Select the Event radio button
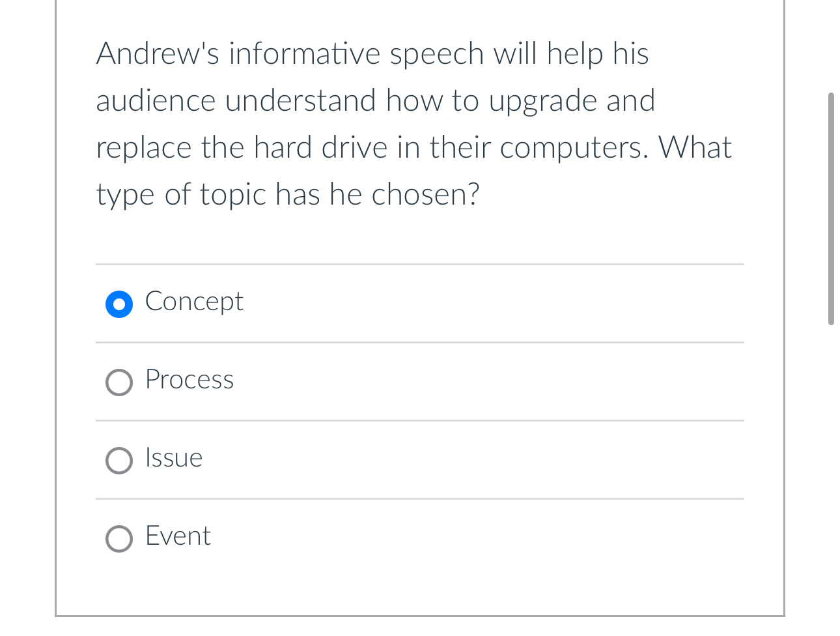This screenshot has width=840, height=636. [119, 539]
